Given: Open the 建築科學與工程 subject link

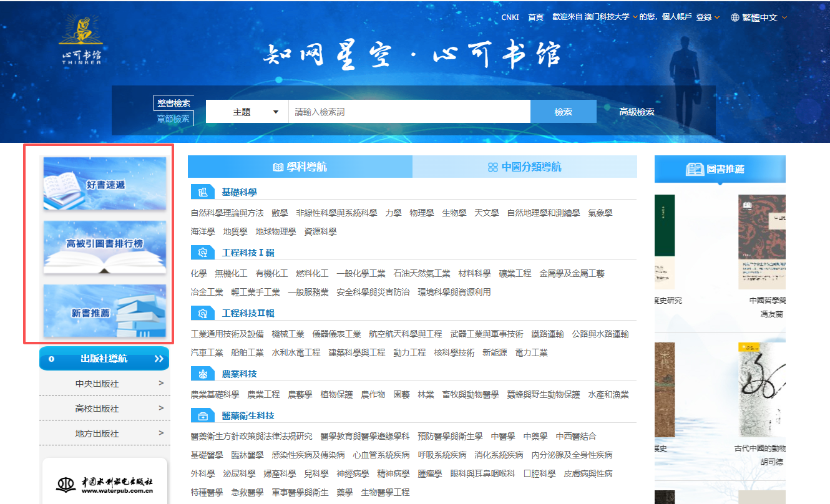Looking at the screenshot, I should pos(357,352).
